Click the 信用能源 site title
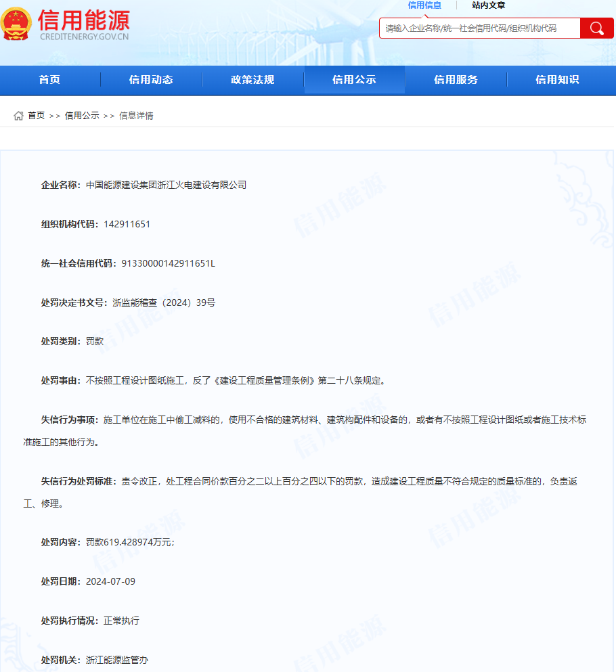 tap(84, 20)
